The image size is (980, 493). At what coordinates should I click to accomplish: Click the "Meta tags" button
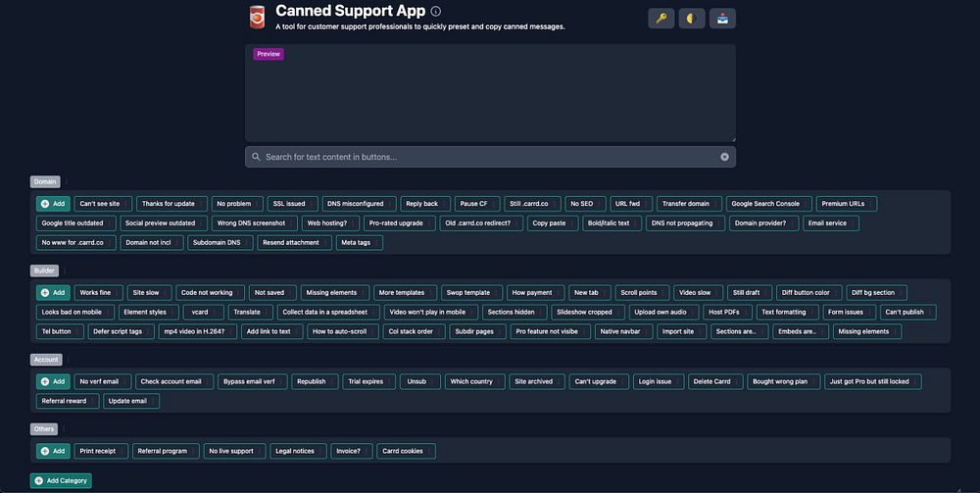point(360,242)
